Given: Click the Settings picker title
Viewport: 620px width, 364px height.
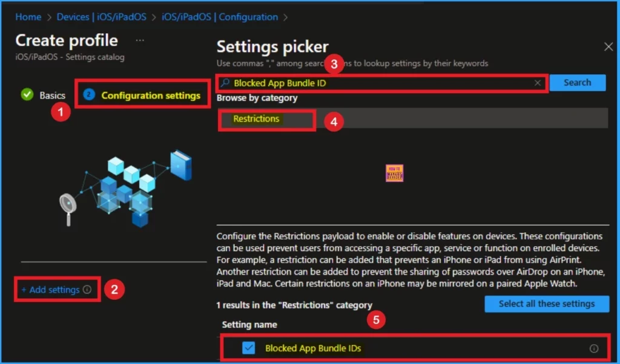Looking at the screenshot, I should pos(272,47).
